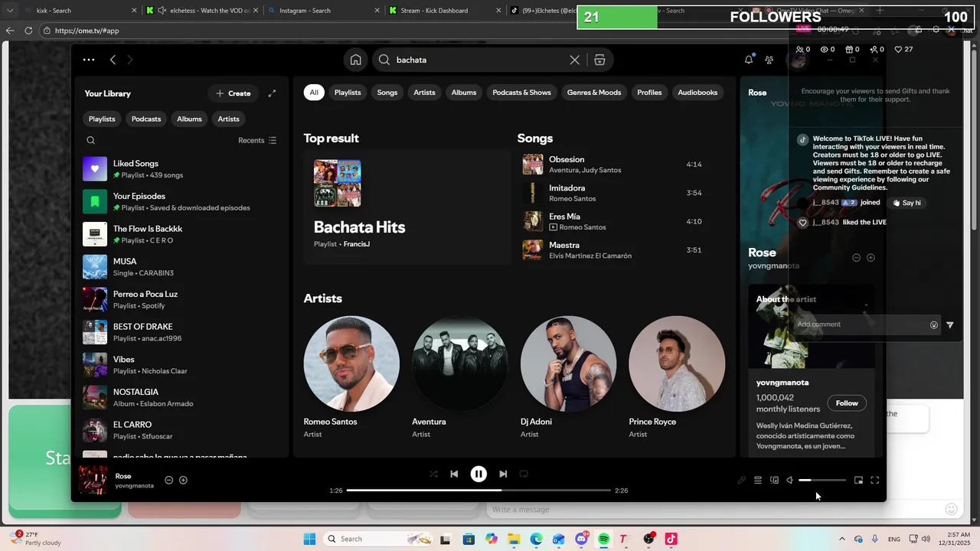Add Rose to Liked Songs in player bar
Screen dimensions: 980x551
pyautogui.click(x=183, y=480)
